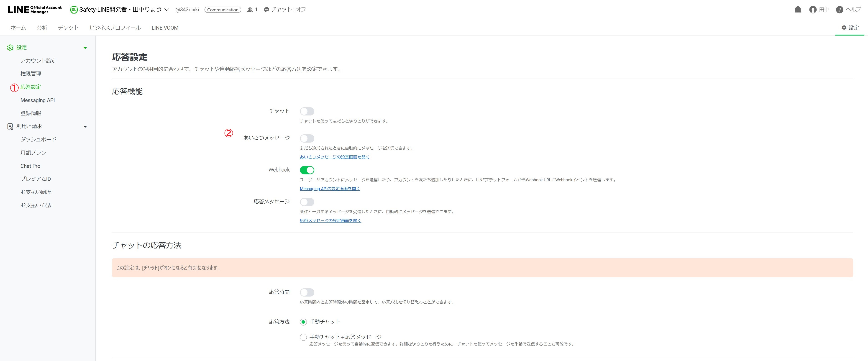This screenshot has width=868, height=361.
Task: Collapse the 設定 sidebar section arrow
Action: (x=85, y=48)
